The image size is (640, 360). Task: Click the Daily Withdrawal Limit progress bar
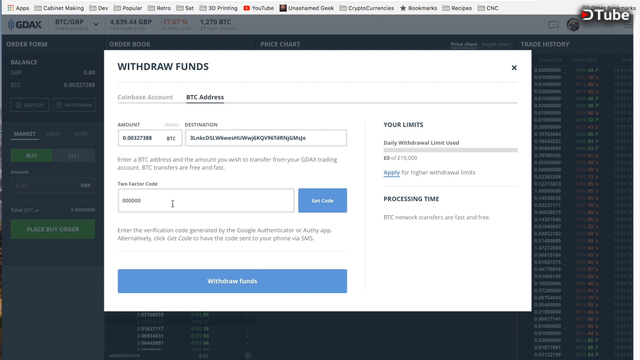pos(451,150)
